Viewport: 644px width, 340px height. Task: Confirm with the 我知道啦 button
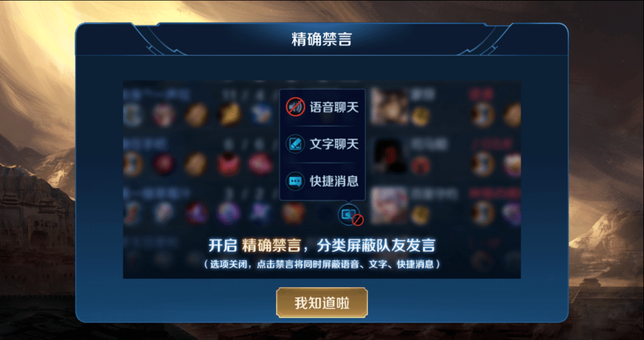click(321, 303)
